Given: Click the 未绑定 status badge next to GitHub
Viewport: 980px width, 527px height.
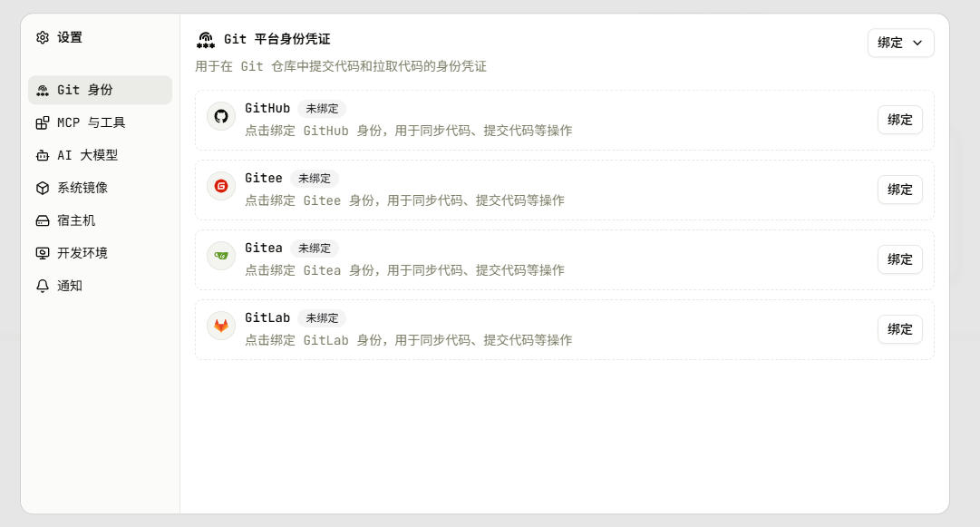Looking at the screenshot, I should point(322,109).
